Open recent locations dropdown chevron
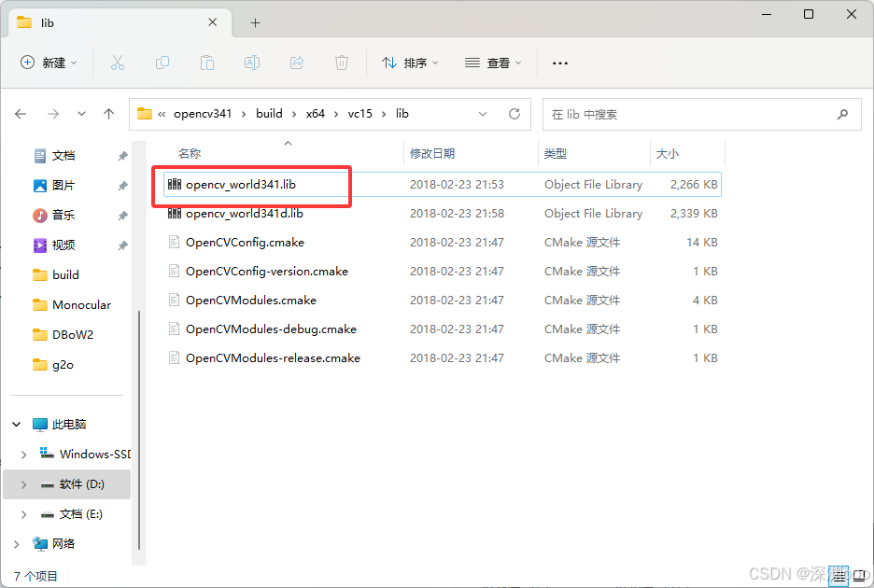The height and width of the screenshot is (588, 874). [x=81, y=114]
